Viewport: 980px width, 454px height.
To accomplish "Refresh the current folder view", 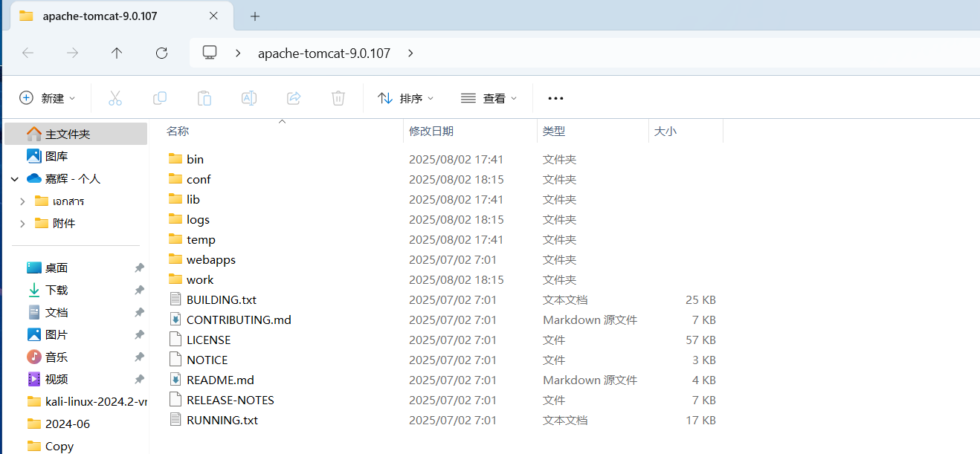I will [x=161, y=53].
